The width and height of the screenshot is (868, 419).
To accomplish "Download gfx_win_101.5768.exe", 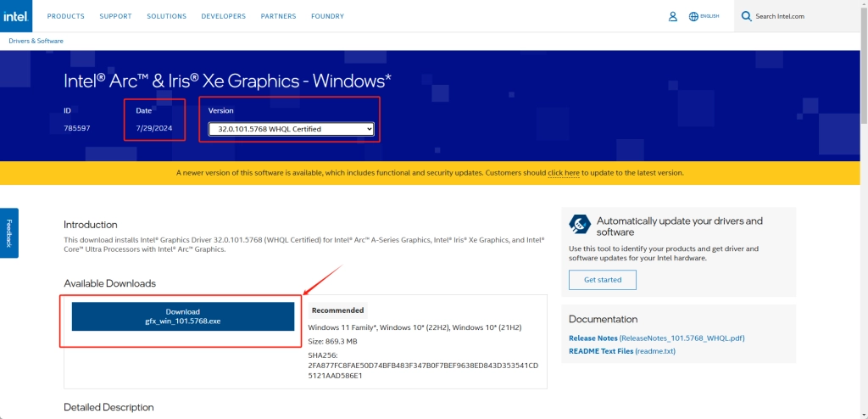I will [x=183, y=316].
